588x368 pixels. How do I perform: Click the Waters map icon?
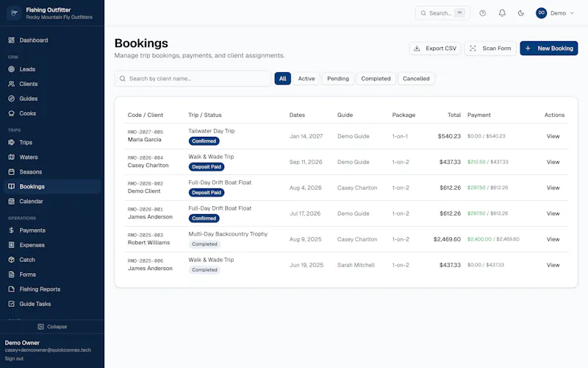12,157
